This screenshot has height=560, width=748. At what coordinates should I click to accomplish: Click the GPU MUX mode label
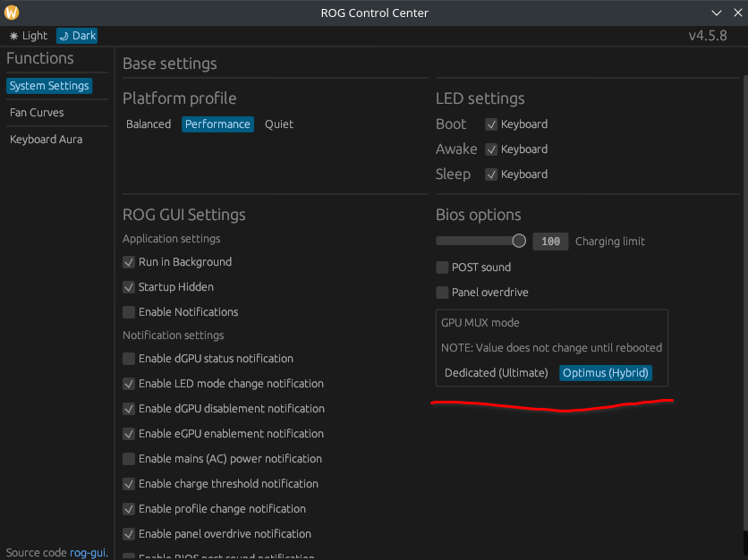point(480,322)
